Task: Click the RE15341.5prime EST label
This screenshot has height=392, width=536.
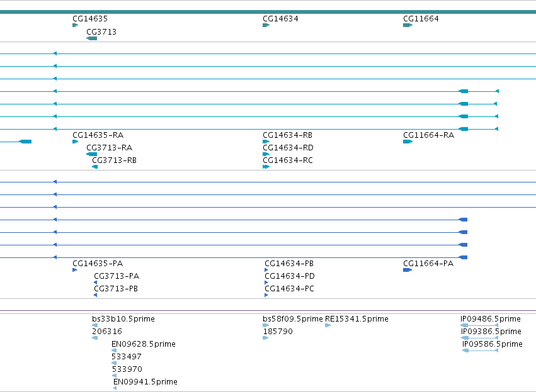Action: click(356, 319)
